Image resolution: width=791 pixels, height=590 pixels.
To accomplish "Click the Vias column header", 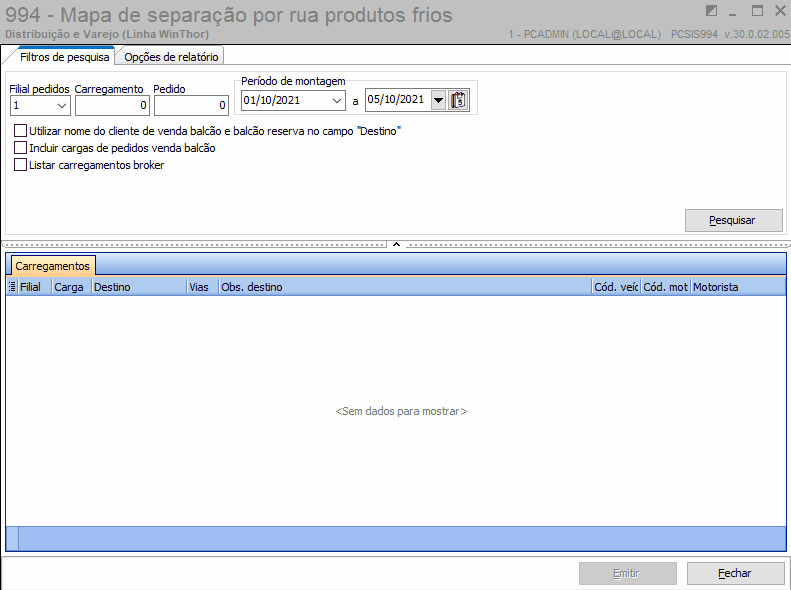I will 202,287.
